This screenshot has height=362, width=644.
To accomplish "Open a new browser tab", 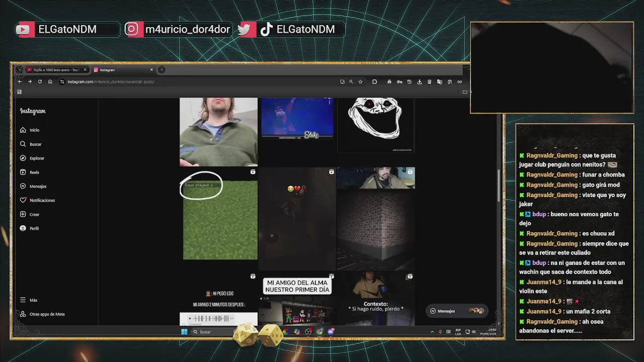I will (162, 70).
